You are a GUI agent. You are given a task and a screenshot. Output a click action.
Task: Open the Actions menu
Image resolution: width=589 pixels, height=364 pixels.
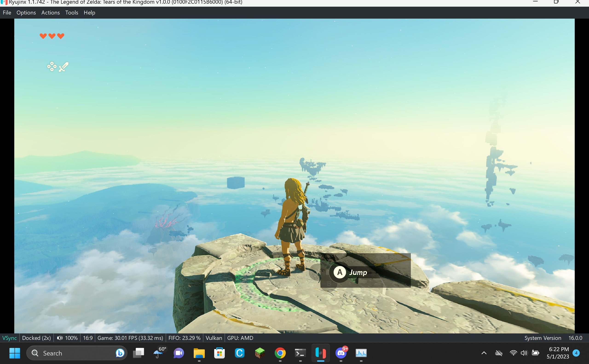point(50,12)
